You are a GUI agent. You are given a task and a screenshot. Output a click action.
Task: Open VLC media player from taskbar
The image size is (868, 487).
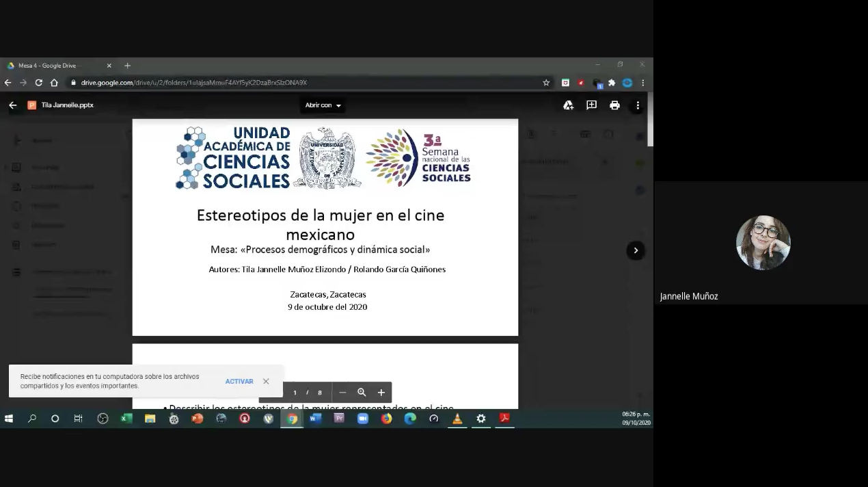coord(457,419)
